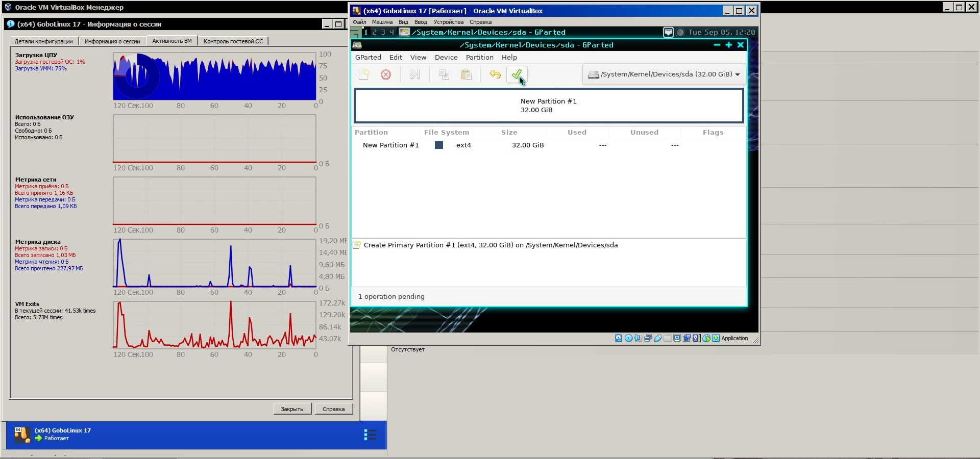Viewport: 980px width, 459px height.
Task: Click the paste partition toolbar icon
Action: [x=466, y=74]
